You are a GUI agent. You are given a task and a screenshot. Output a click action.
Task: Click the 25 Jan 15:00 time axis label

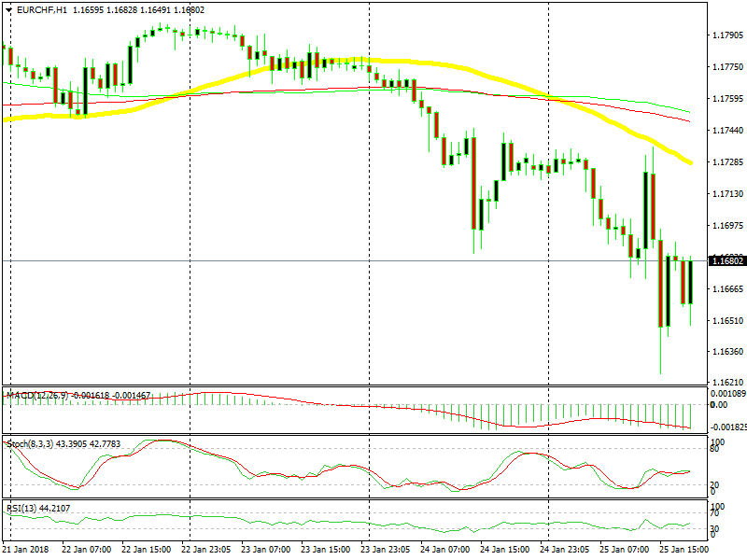[x=684, y=549]
